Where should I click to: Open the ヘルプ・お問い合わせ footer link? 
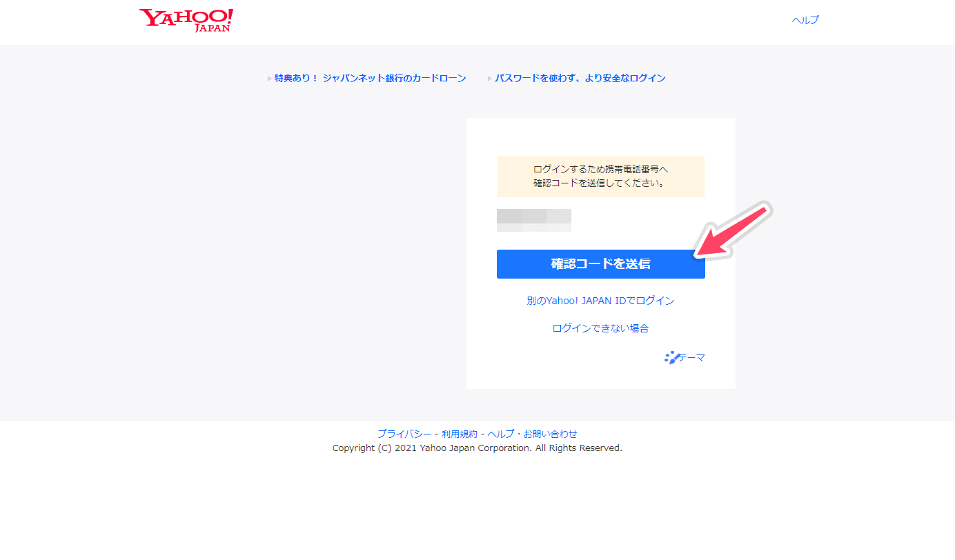click(x=532, y=434)
